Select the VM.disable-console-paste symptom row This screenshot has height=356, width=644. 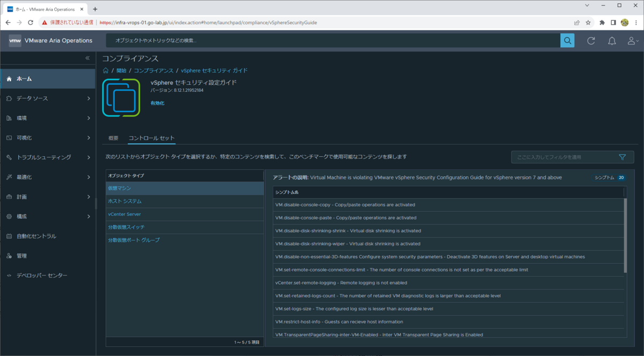click(448, 217)
